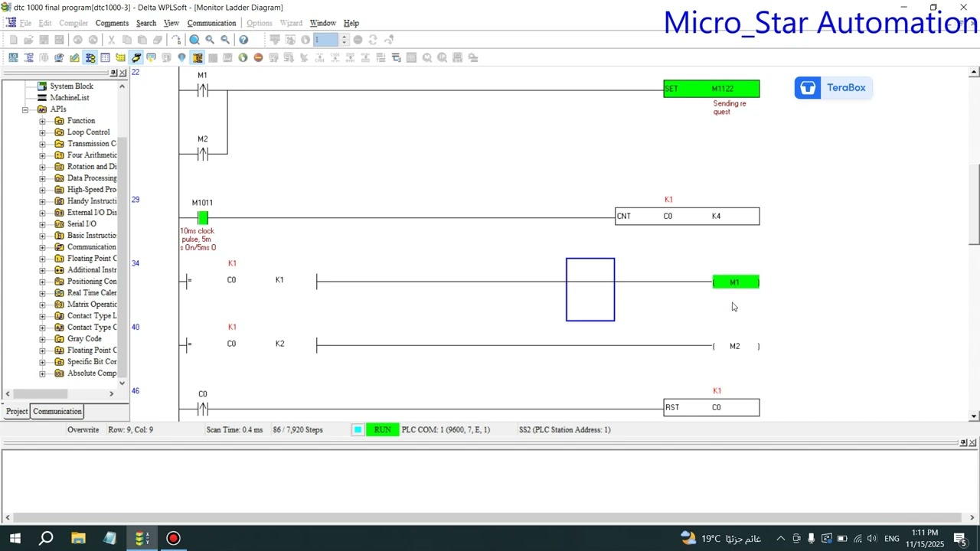980x551 pixels.
Task: Click the ladder diagram vertical scrollbar thumb
Action: 974,205
